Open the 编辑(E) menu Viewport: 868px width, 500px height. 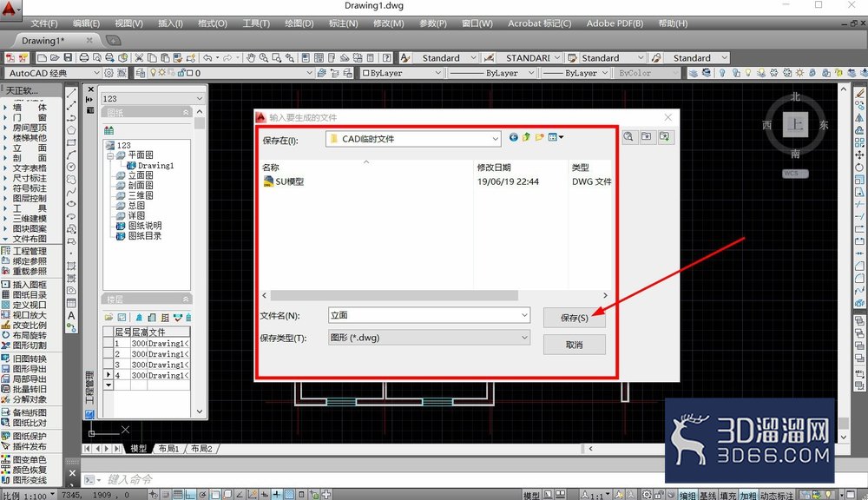(x=86, y=23)
